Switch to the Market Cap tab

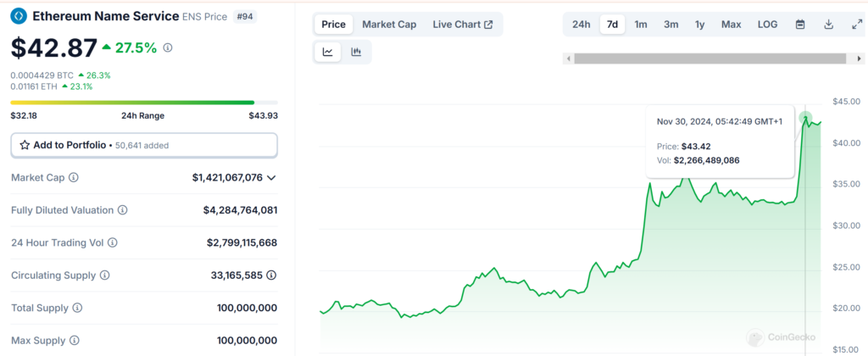click(x=389, y=25)
